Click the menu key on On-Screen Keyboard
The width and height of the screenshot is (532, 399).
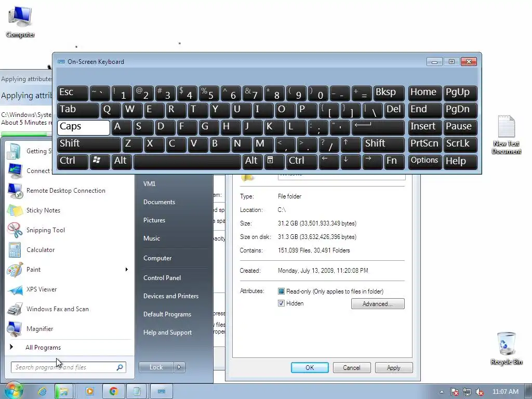click(274, 162)
